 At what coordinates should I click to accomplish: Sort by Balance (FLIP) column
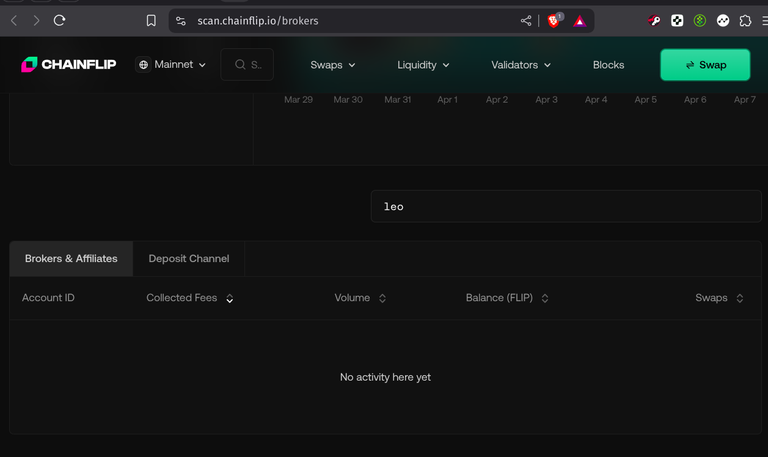pos(507,298)
